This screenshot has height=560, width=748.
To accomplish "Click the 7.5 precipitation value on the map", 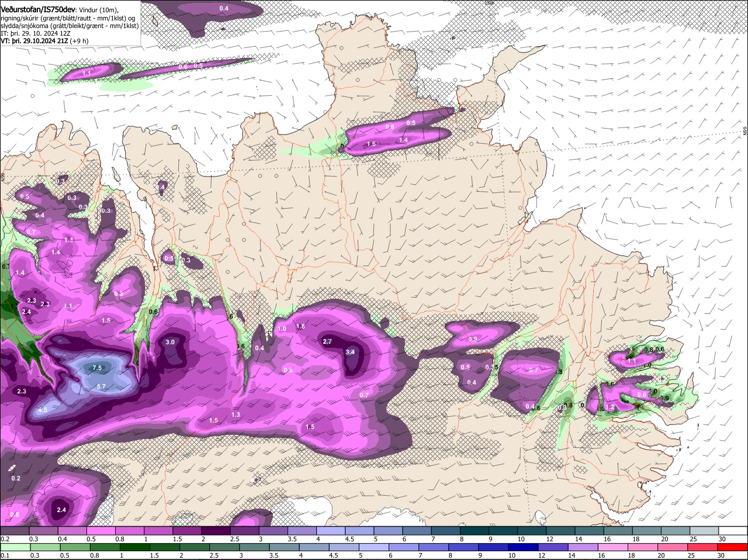I will click(x=97, y=368).
